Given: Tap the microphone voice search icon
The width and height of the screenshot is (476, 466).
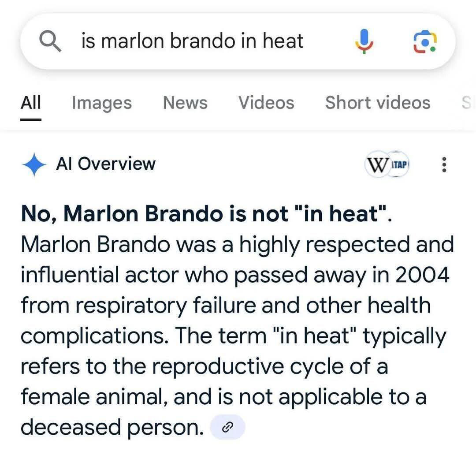Looking at the screenshot, I should [x=364, y=41].
